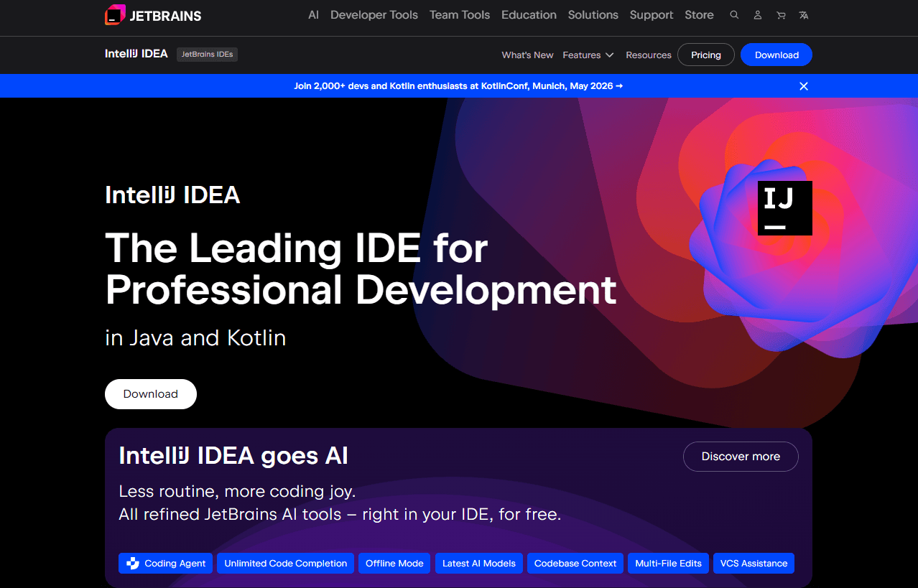The image size is (918, 588).
Task: Click the IJ product logo square
Action: tap(785, 208)
